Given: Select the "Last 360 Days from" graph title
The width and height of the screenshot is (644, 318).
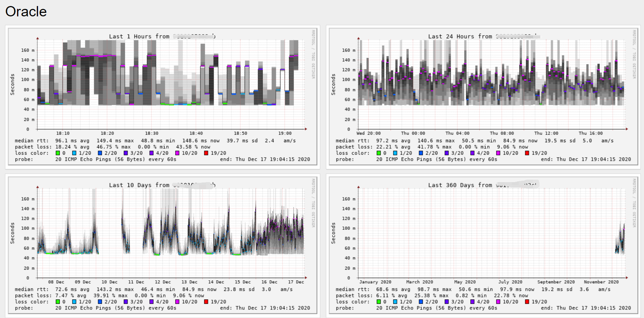Looking at the screenshot, I should coord(460,185).
